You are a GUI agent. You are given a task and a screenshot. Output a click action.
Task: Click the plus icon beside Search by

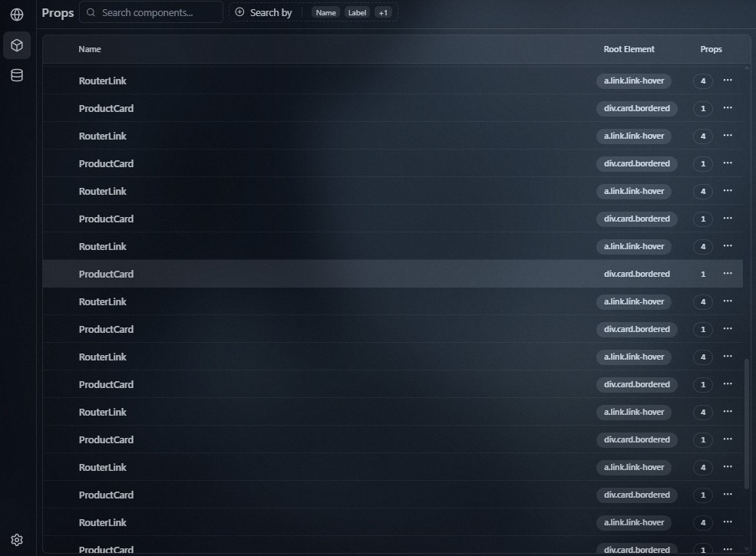coord(239,12)
